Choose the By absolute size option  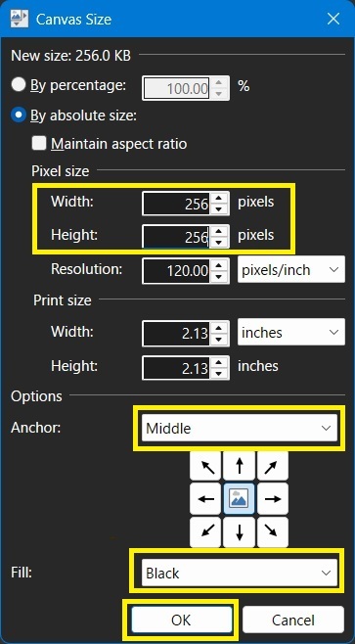(19, 115)
